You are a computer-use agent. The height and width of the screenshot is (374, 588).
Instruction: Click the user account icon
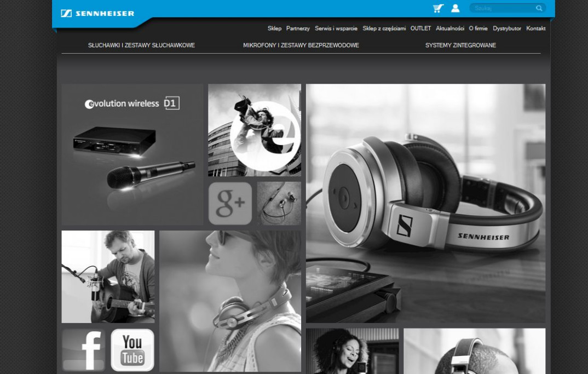click(x=455, y=8)
